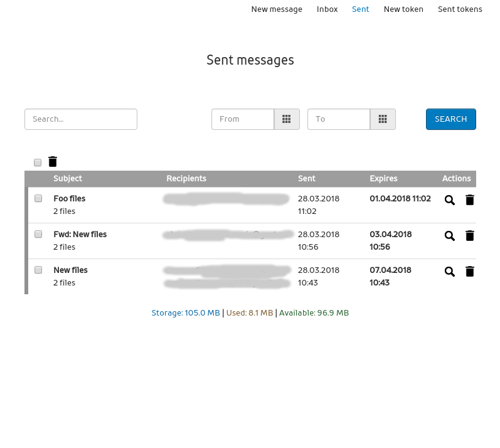Open calendar picker for To date

pos(383,119)
